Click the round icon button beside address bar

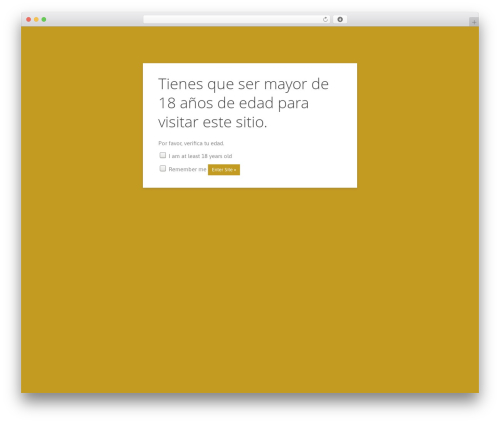click(340, 20)
